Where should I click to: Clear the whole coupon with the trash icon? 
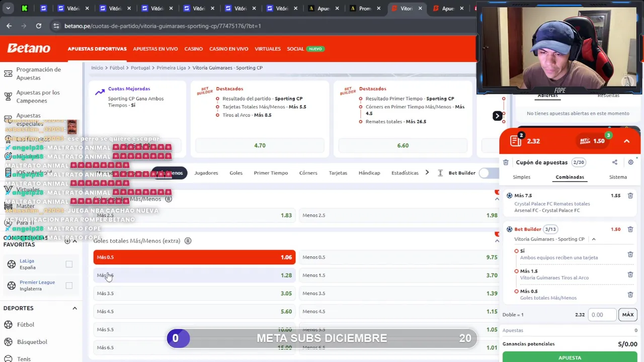click(506, 162)
